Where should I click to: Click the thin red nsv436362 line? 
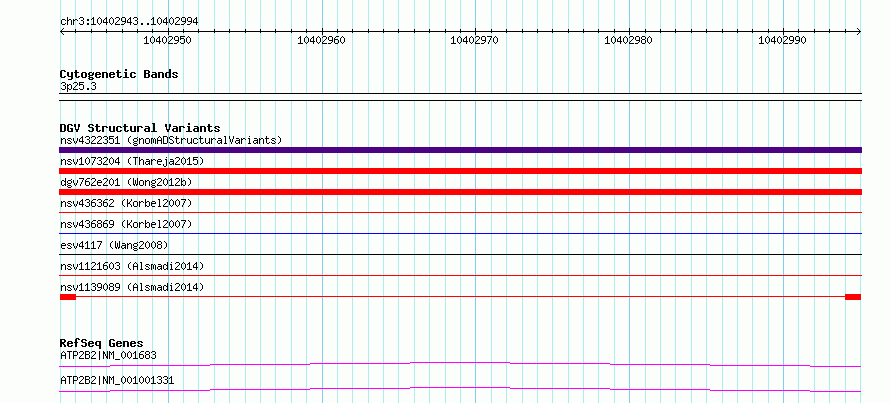tap(460, 212)
